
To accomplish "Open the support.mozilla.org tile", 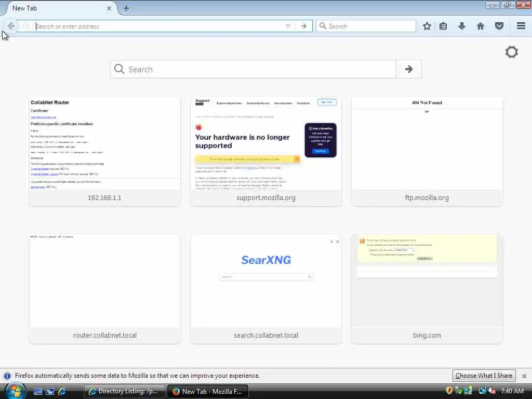I will tap(266, 151).
